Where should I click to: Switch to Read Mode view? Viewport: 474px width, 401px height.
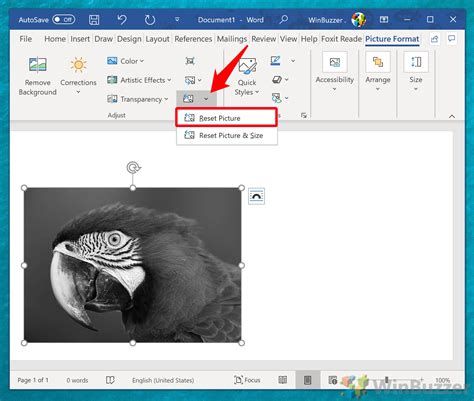point(283,380)
